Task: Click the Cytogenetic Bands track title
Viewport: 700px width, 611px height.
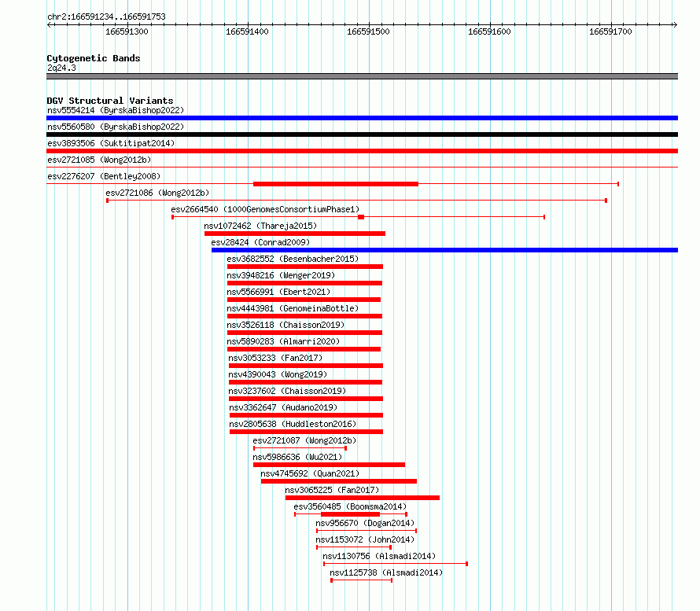Action: pos(94,58)
